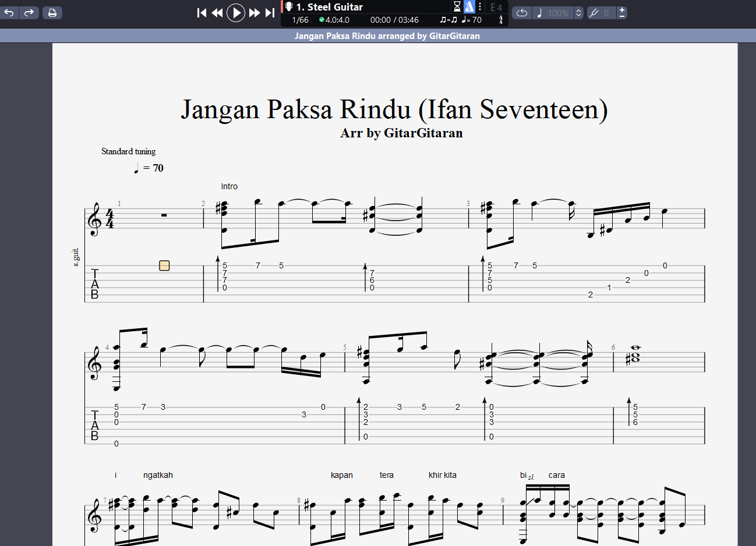Adjust the relative speed 100% stepper
Viewport: 756px width, 546px height.
point(578,13)
